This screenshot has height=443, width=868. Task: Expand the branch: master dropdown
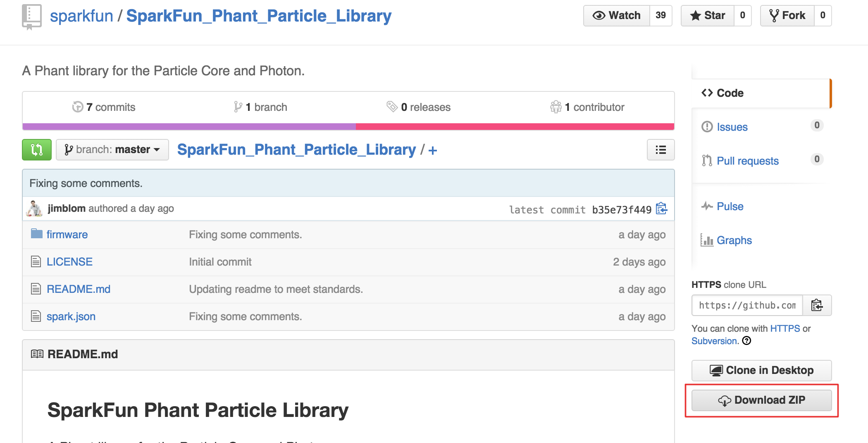point(112,150)
